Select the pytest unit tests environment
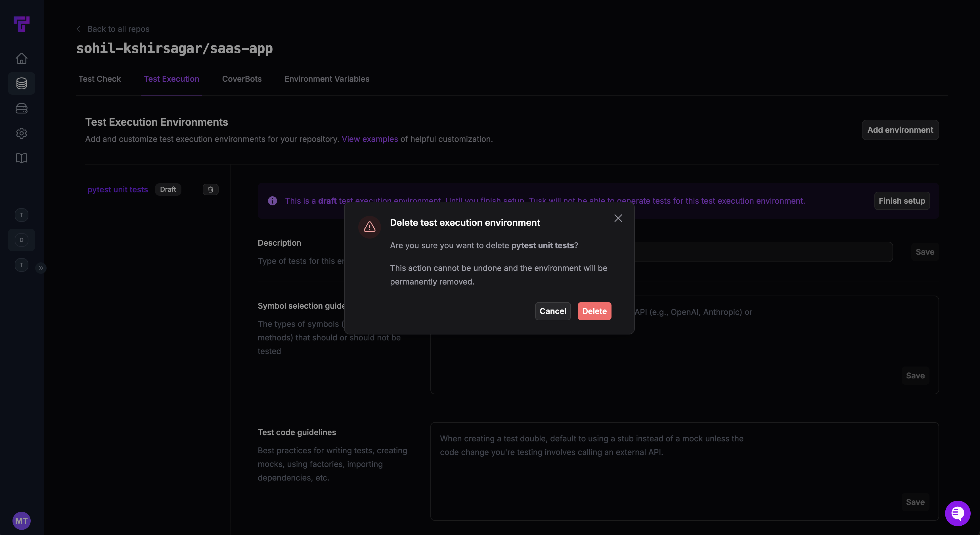Image resolution: width=980 pixels, height=535 pixels. [x=118, y=189]
